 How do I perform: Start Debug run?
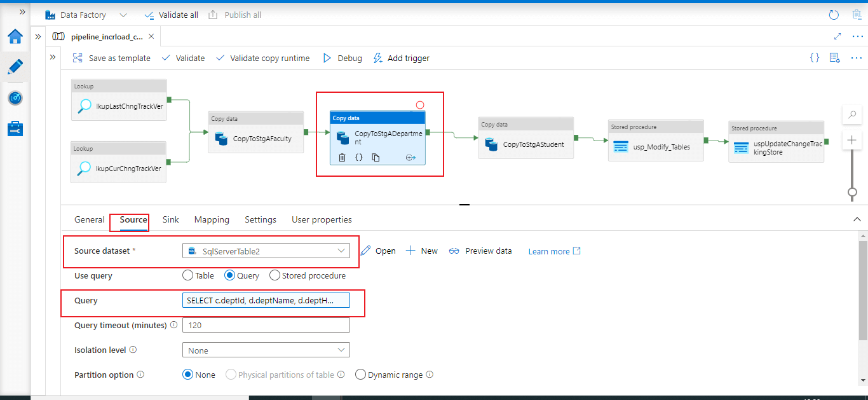pyautogui.click(x=342, y=58)
